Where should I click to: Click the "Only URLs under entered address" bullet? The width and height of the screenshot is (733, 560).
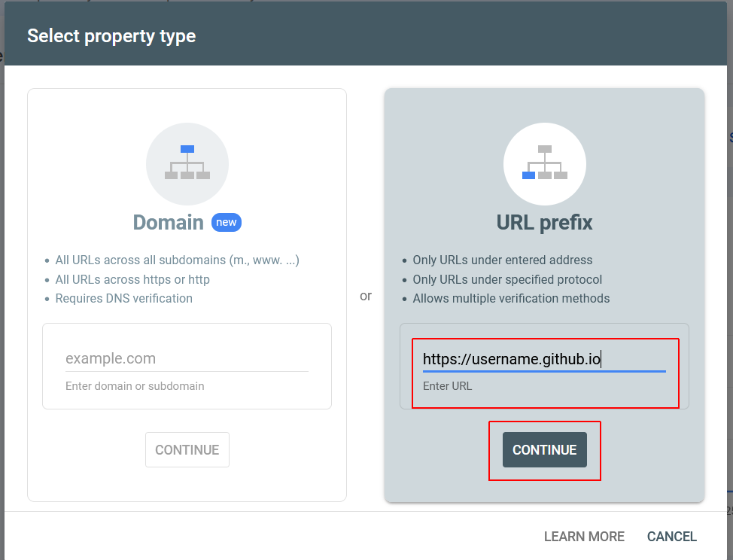(x=503, y=260)
